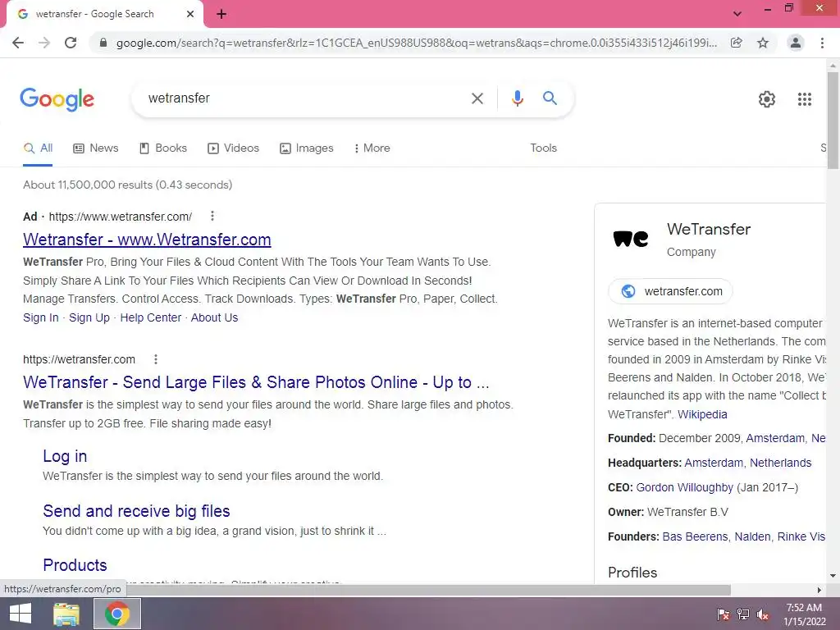Open the About Us sitelink
Screen dimensions: 840x630
click(214, 317)
